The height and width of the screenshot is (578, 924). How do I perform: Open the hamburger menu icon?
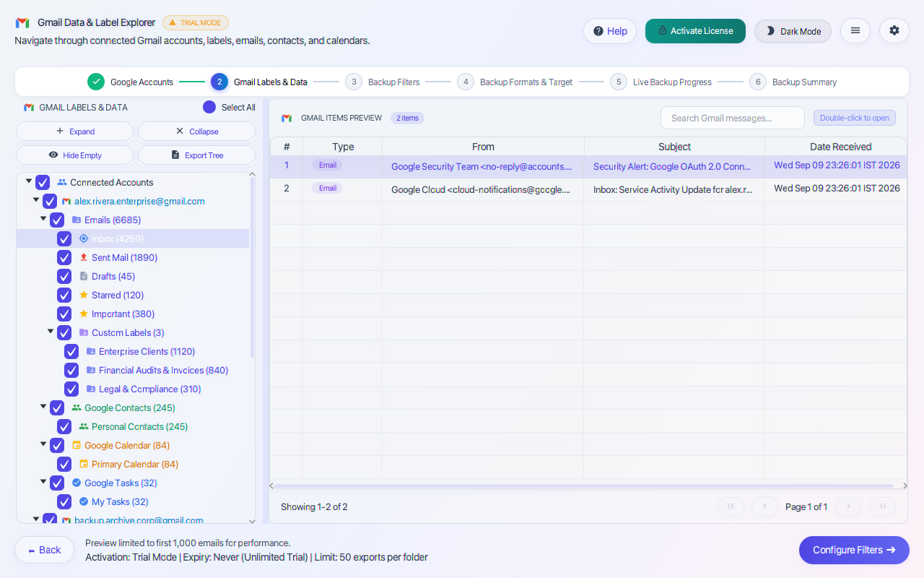pos(855,30)
